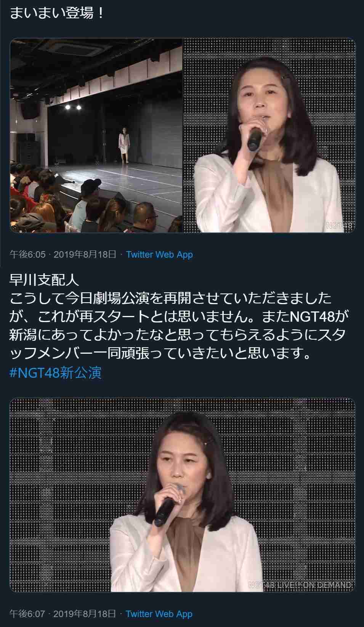Open the close-up photo beside the stage image
Screen dimensions: 364x627
pos(269,135)
